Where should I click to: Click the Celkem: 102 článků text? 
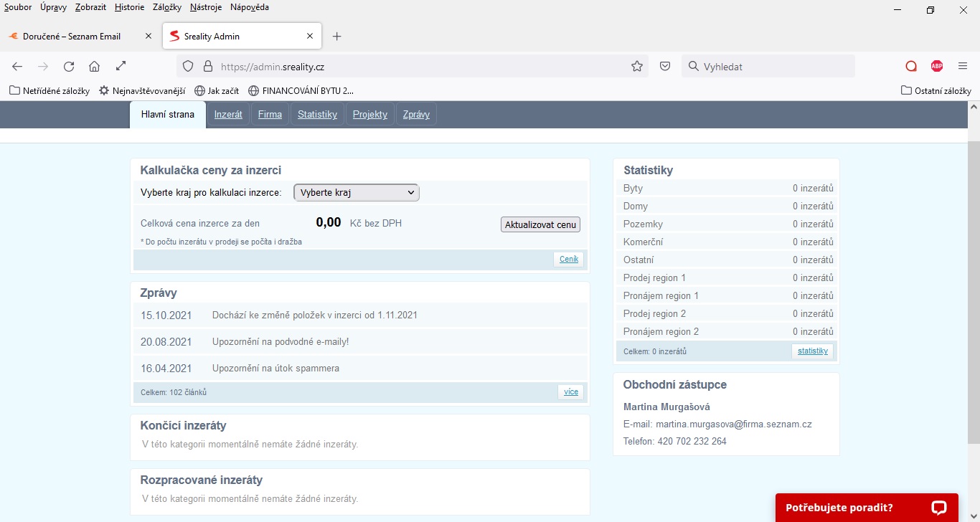pyautogui.click(x=174, y=392)
